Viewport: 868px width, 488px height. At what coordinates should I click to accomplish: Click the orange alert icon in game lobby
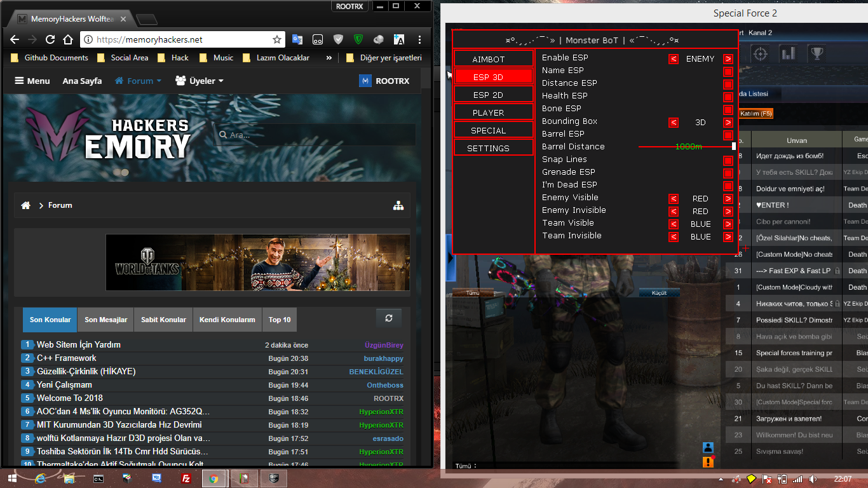[709, 462]
